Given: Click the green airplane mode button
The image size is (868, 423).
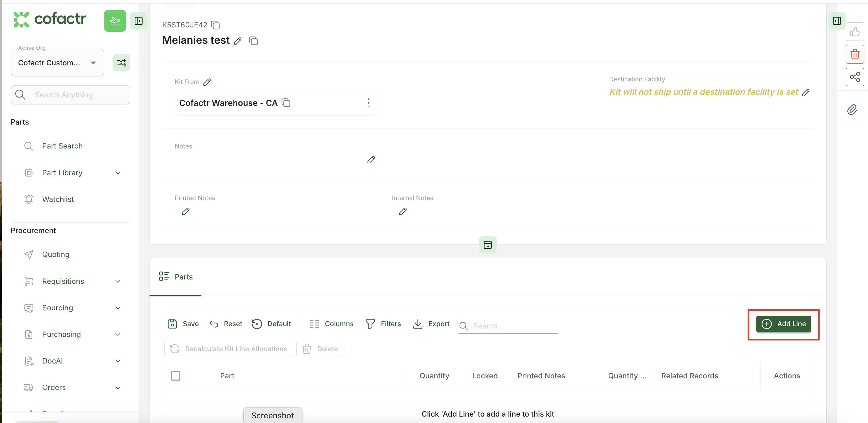Looking at the screenshot, I should (115, 21).
